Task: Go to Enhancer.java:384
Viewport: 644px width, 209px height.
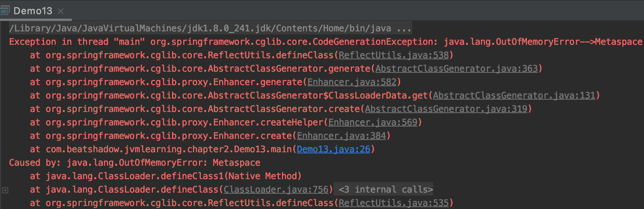Action: 341,136
